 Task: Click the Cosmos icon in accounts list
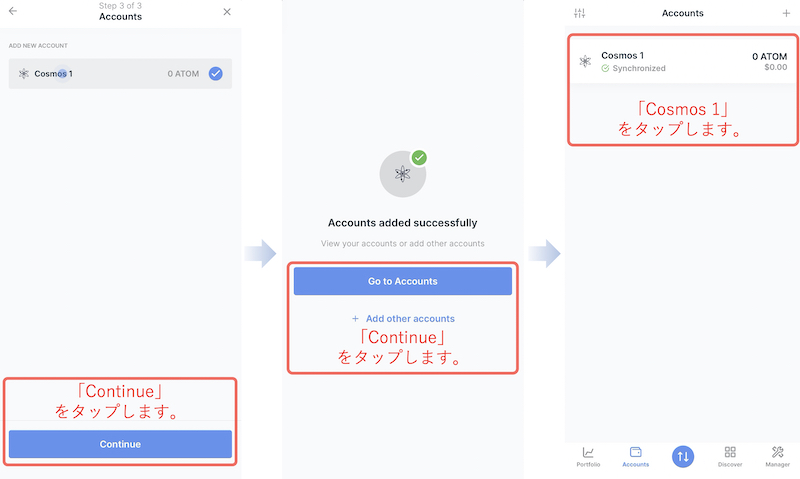pos(585,62)
